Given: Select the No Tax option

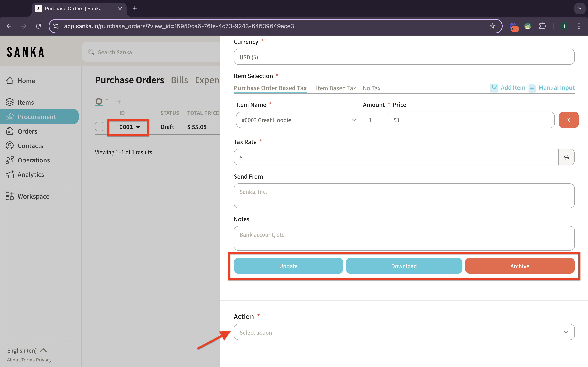Looking at the screenshot, I should click(371, 88).
